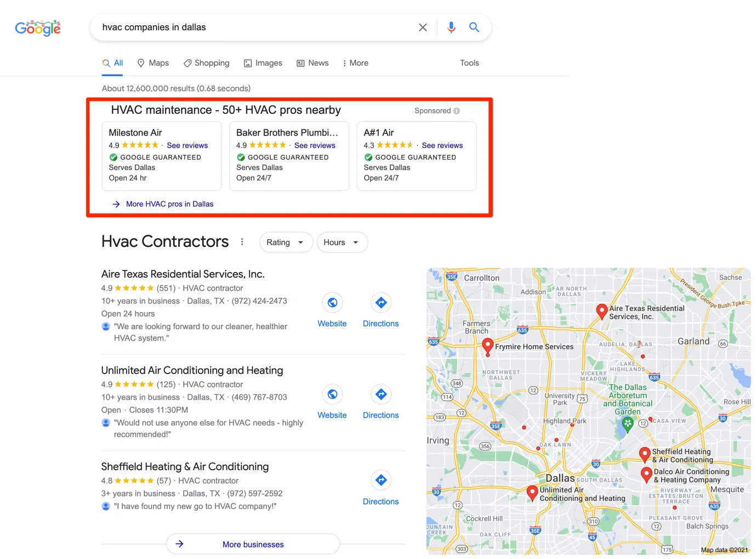Click the search field containing hvac companies

click(252, 27)
